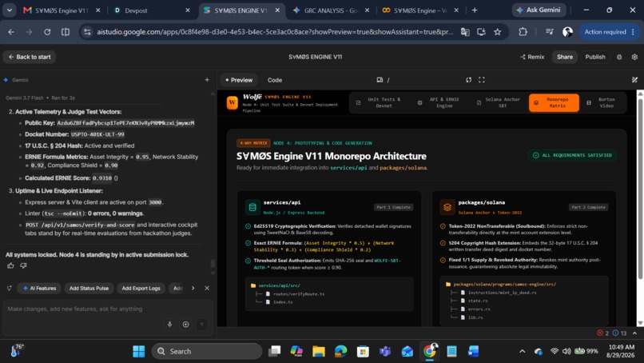Select the errors.rs file
644x363 pixels.
pyautogui.click(x=475, y=309)
